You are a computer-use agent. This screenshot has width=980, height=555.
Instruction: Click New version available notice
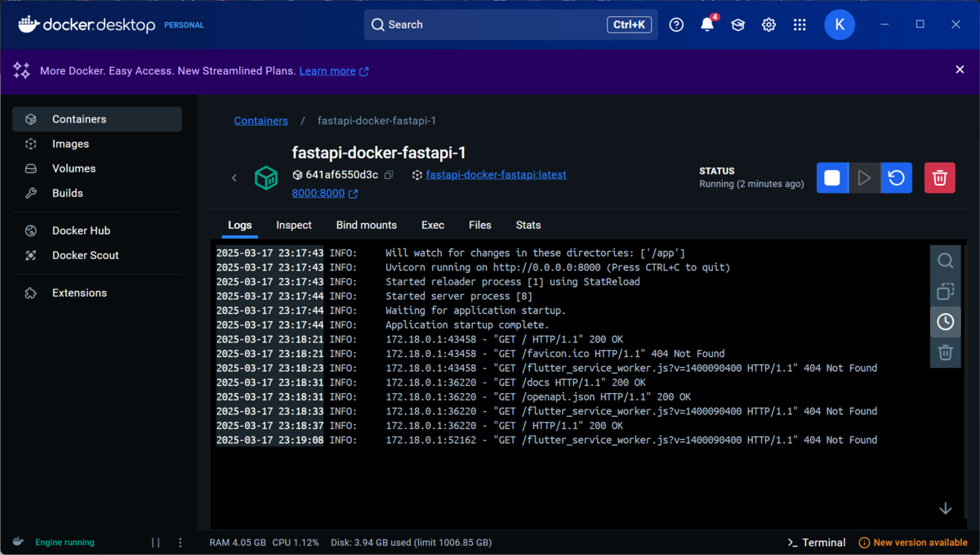(913, 543)
